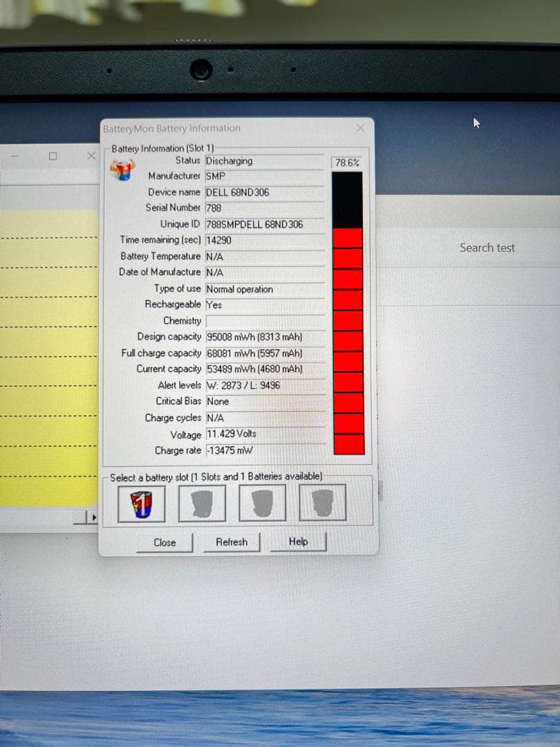Viewport: 560px width, 747px height.
Task: Click the Charge rate -13475 mW field
Action: [x=266, y=450]
